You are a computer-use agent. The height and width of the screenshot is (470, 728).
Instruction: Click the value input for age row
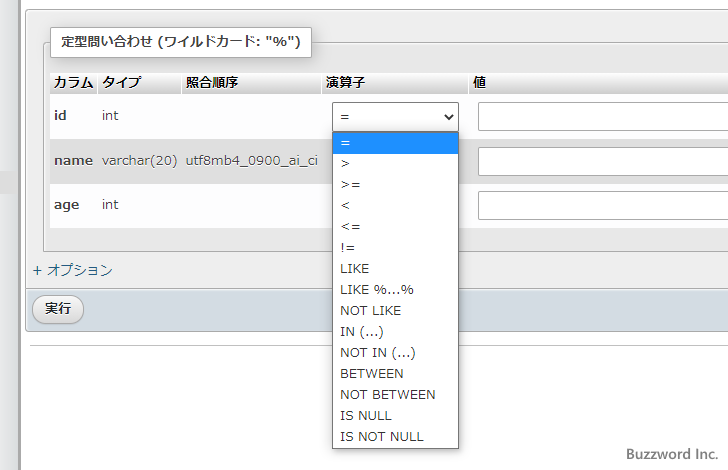603,205
